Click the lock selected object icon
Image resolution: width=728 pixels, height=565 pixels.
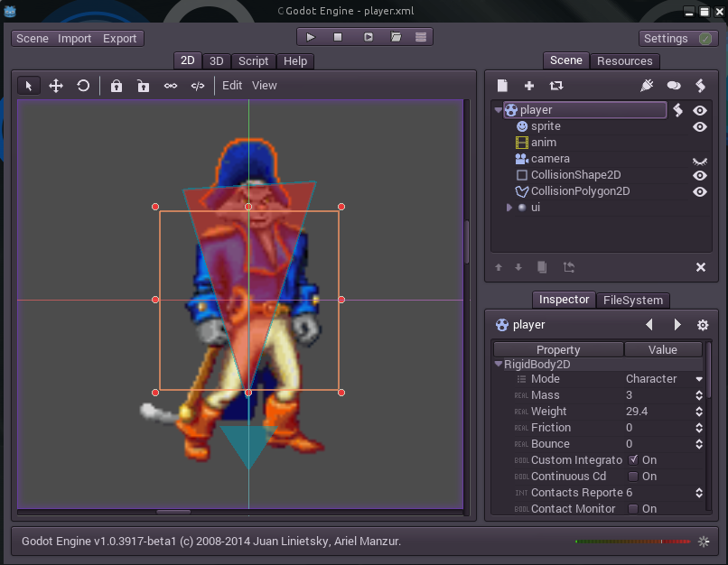[x=117, y=86]
